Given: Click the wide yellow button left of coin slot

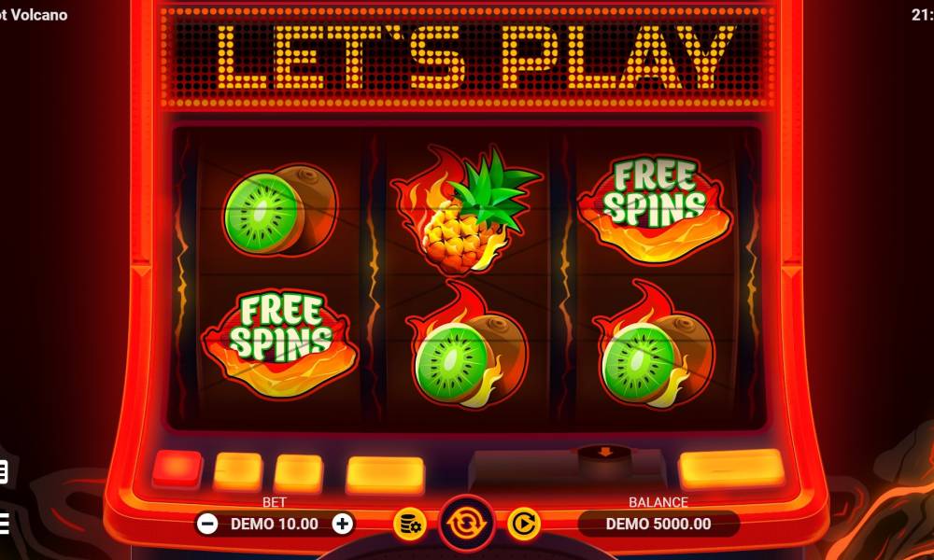Looking at the screenshot, I should (386, 475).
